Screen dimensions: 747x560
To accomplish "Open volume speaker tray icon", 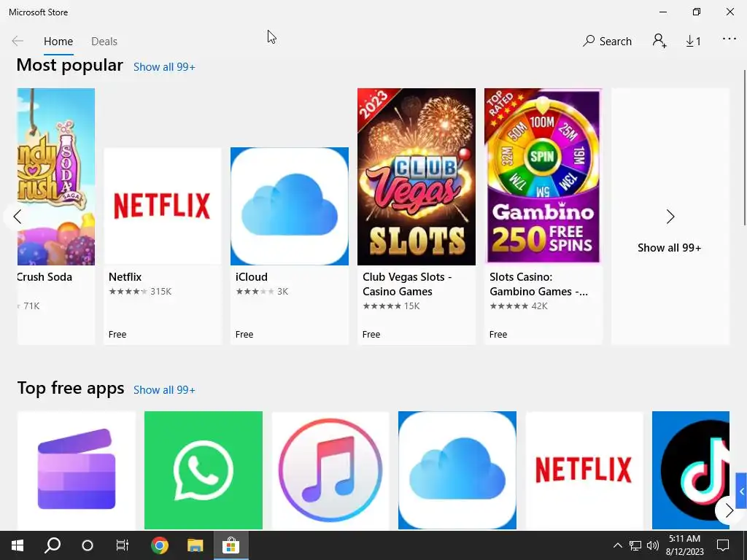I will click(653, 545).
